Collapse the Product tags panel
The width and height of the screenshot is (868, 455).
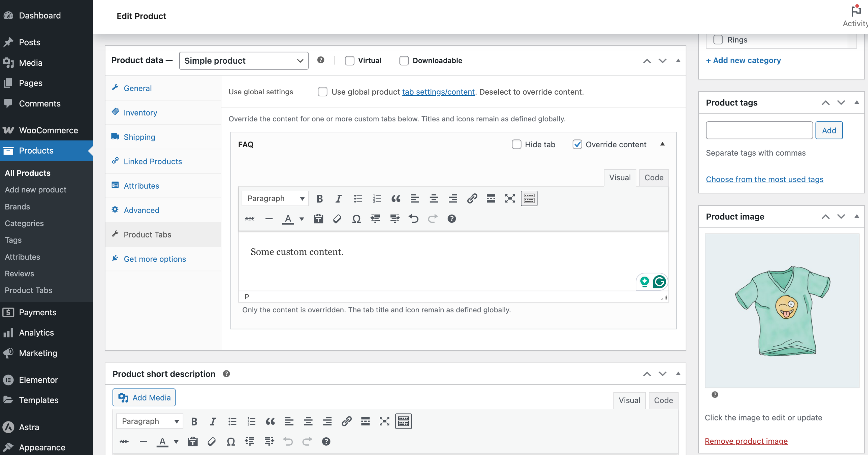857,103
